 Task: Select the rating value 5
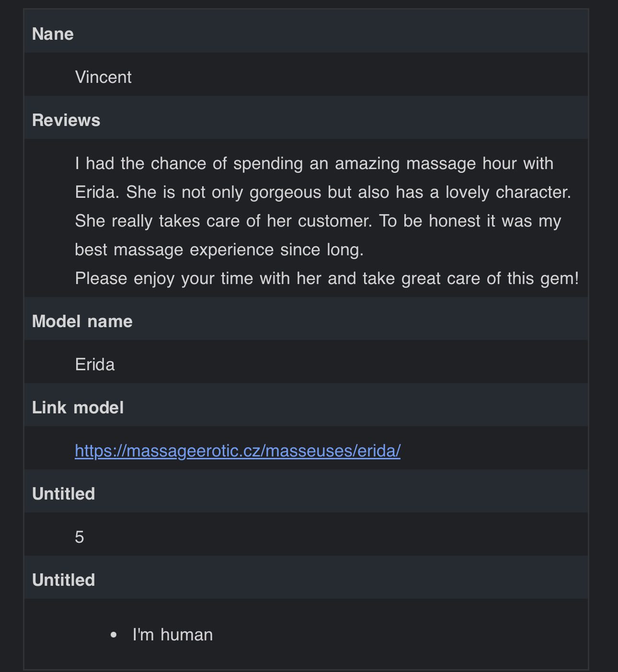(x=80, y=537)
